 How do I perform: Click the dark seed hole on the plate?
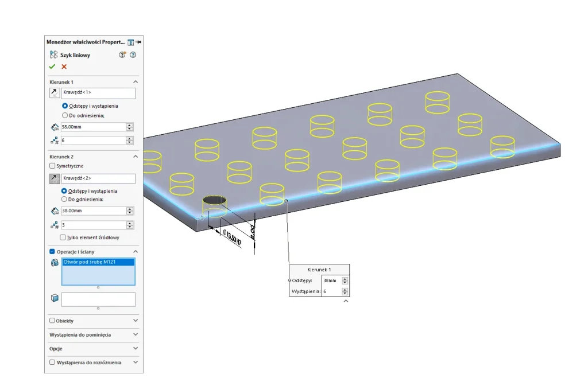[x=215, y=200]
